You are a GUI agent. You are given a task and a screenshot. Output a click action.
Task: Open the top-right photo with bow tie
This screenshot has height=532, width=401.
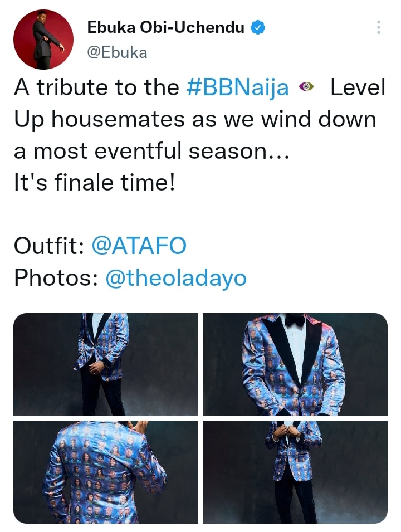(x=295, y=364)
